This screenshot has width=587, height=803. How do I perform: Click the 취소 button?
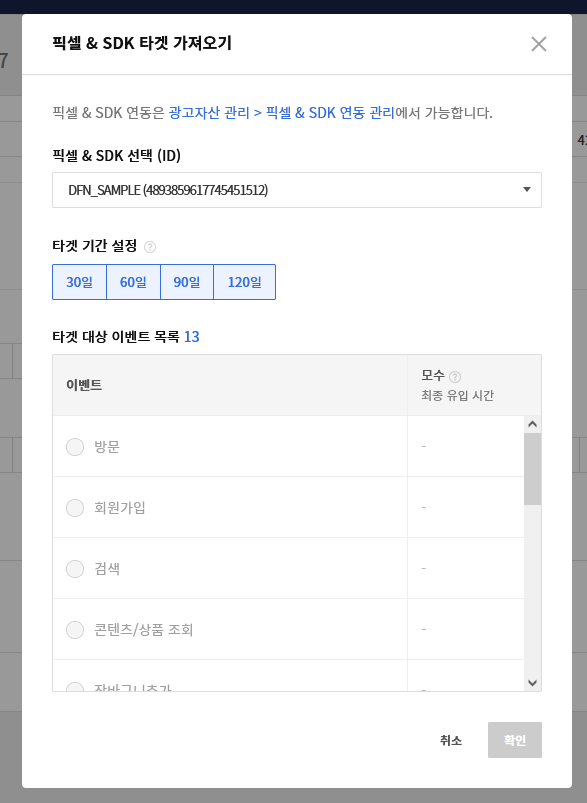coord(451,740)
